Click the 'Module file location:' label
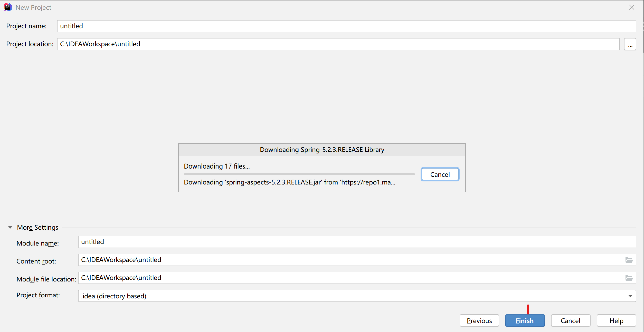 [x=46, y=279]
